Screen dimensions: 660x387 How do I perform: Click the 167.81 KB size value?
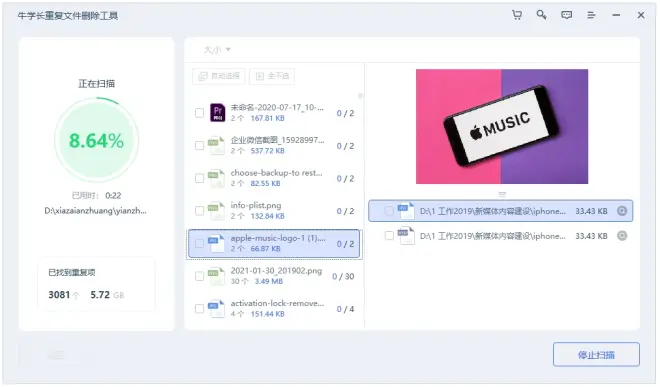[x=267, y=118]
